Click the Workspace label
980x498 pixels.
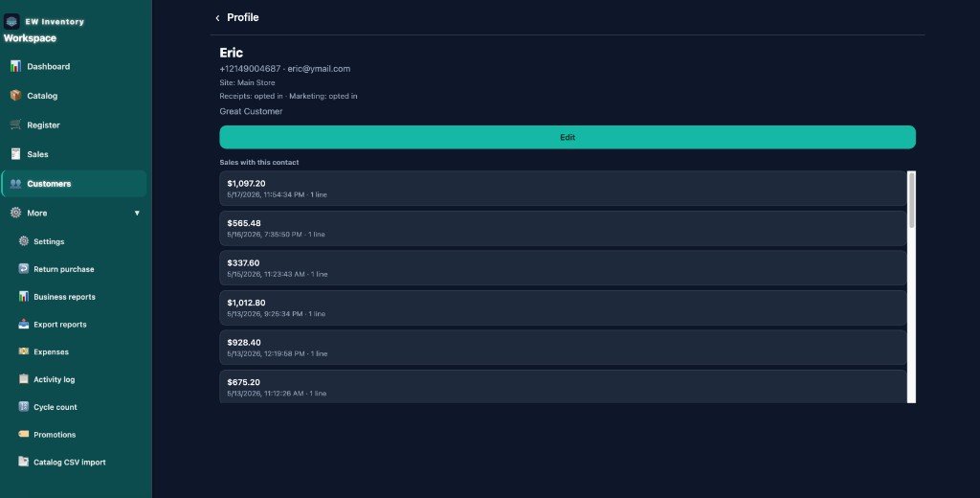[30, 38]
